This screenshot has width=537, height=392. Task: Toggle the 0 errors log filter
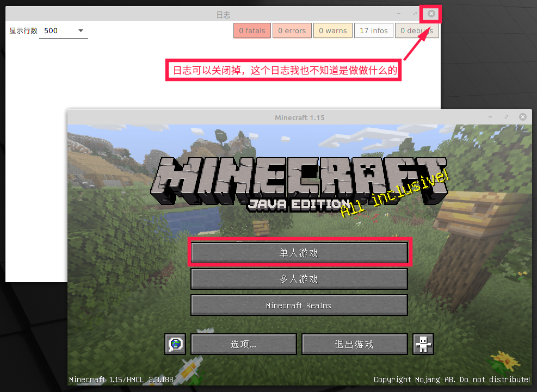(x=292, y=30)
